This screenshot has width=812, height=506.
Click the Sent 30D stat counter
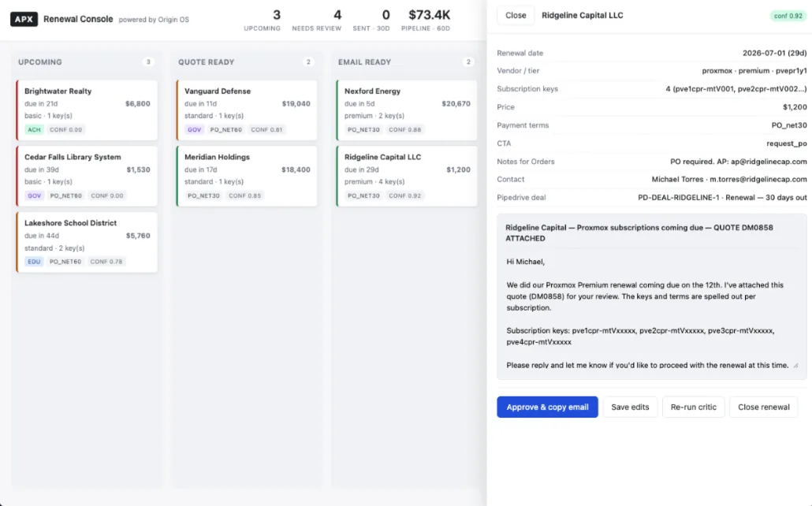pyautogui.click(x=371, y=20)
